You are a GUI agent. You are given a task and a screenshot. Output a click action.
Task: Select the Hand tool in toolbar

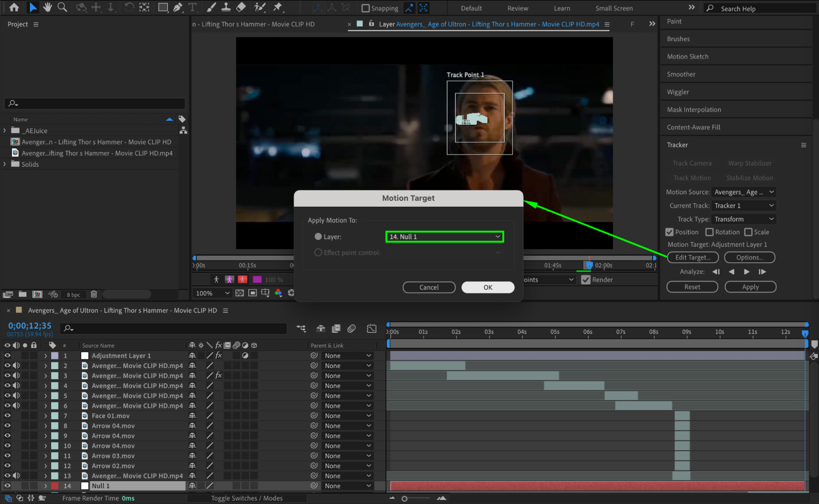(48, 7)
